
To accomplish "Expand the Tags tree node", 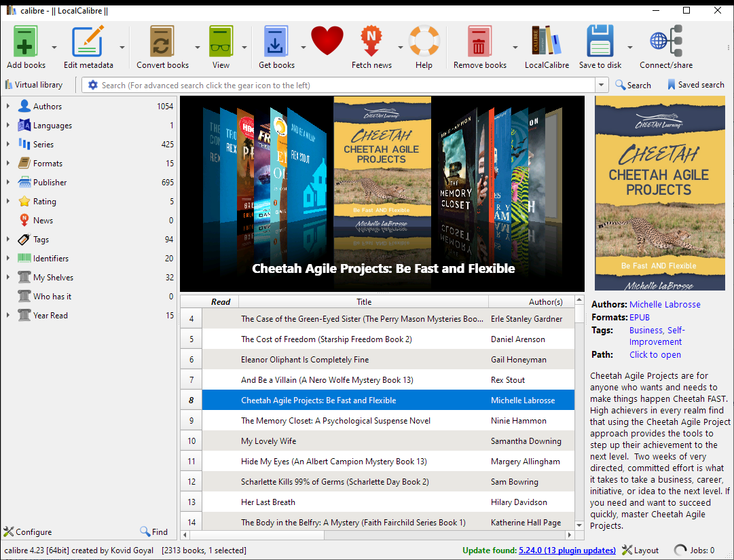I will tap(8, 239).
